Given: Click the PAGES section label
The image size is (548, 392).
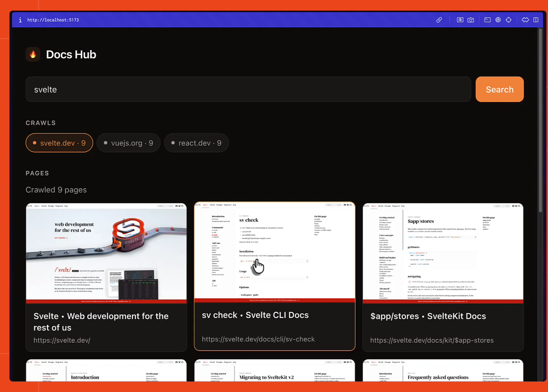Looking at the screenshot, I should tap(37, 173).
